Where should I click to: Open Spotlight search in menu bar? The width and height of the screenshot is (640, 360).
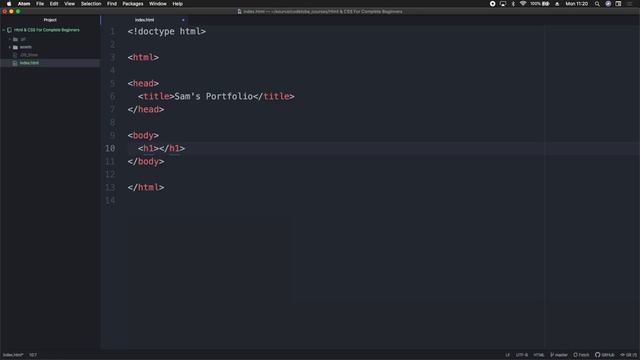click(597, 4)
